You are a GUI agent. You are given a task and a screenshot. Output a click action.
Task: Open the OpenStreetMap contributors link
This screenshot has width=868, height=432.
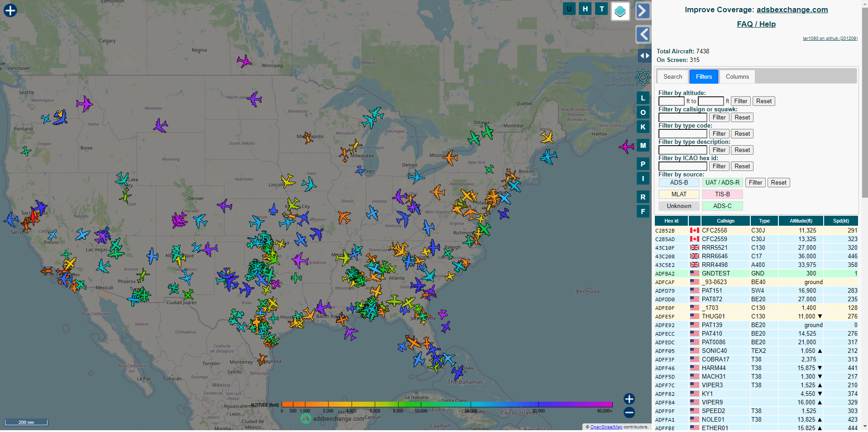pyautogui.click(x=606, y=427)
